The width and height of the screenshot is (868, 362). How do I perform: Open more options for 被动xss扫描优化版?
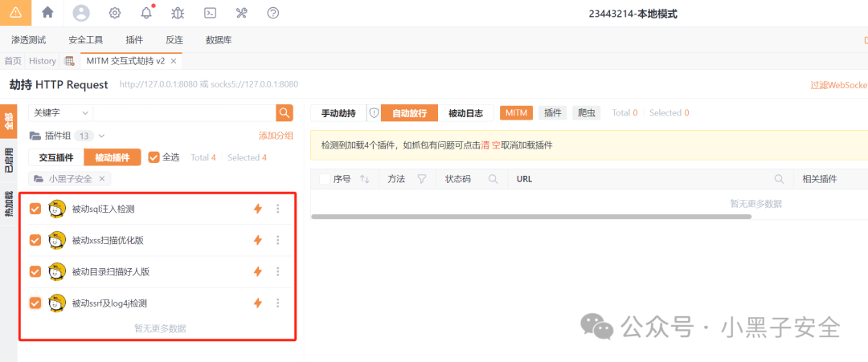(x=278, y=240)
